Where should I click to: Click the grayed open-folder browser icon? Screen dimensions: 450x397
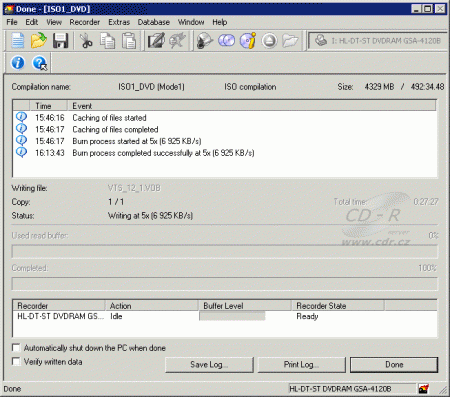[290, 41]
